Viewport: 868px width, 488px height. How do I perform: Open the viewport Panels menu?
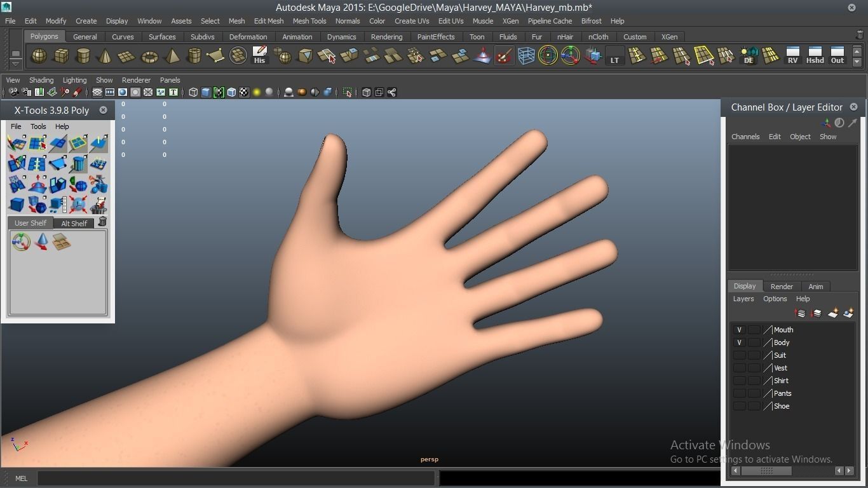point(170,80)
